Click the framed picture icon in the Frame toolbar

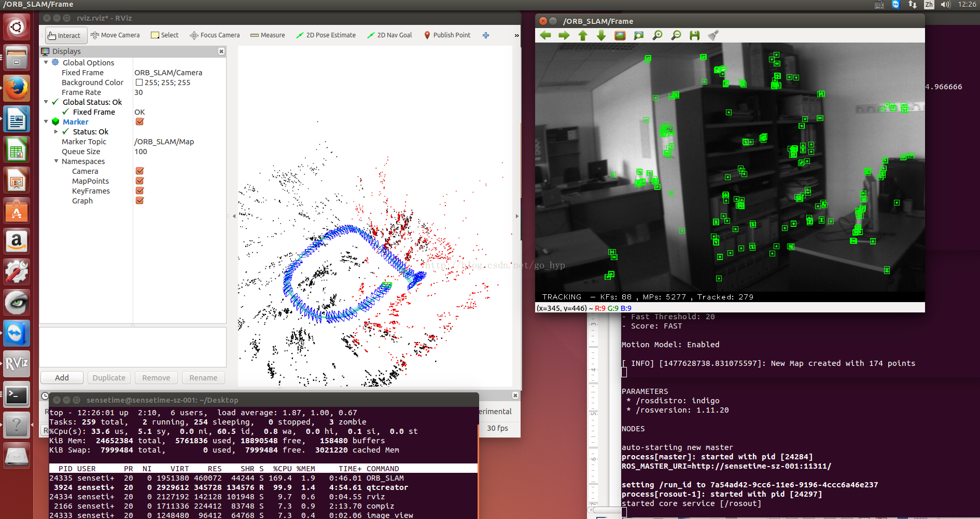point(620,35)
